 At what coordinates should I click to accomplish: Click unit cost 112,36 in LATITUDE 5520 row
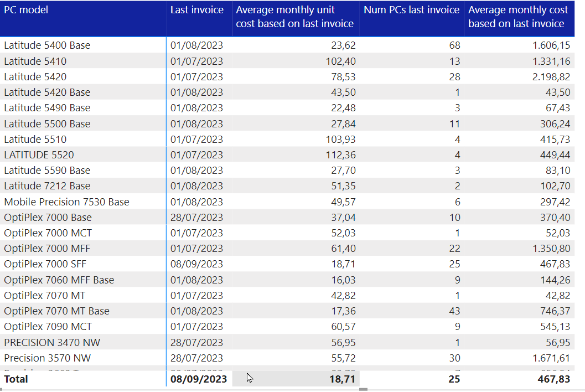tap(340, 155)
